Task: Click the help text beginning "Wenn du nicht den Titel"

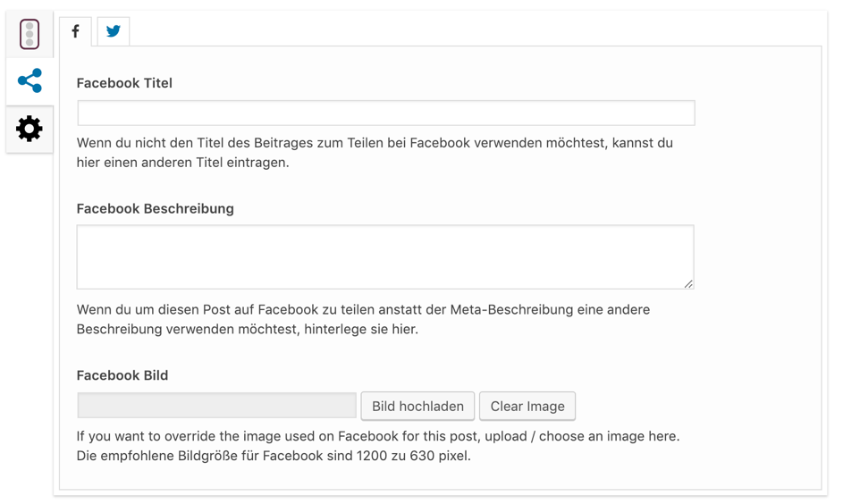Action: (375, 153)
